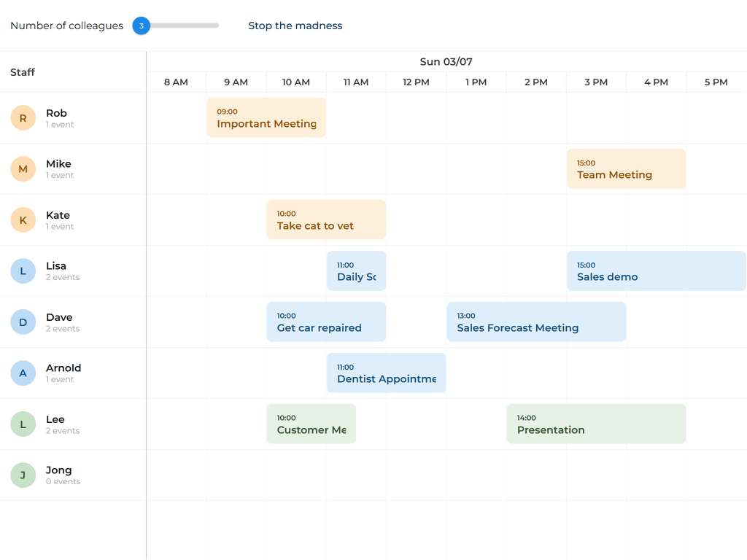
Task: Click the Number of colleagues slider handle
Action: (x=141, y=26)
